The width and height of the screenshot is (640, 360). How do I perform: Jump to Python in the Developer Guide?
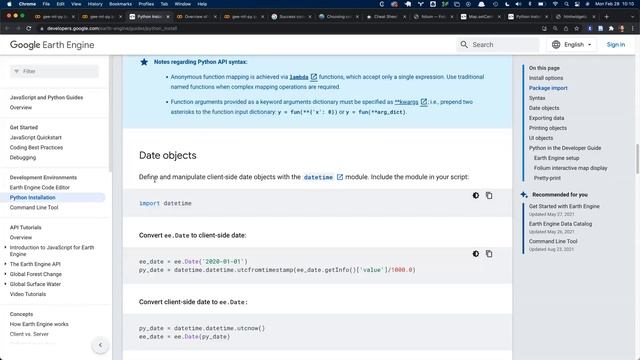(565, 148)
